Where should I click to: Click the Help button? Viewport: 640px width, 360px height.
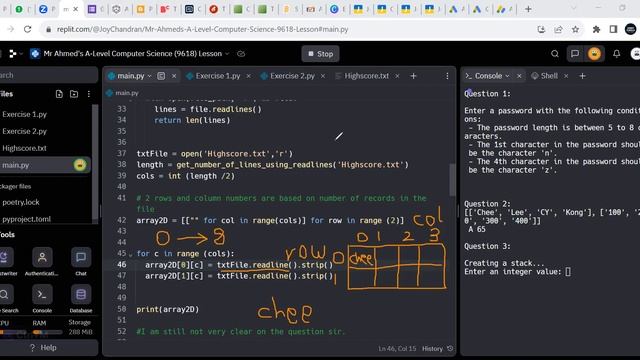43,348
